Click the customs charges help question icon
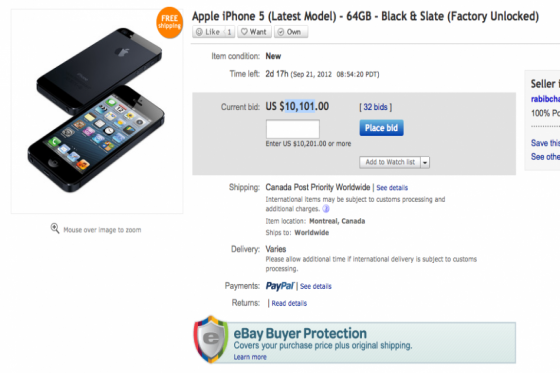The image size is (560, 373). coord(326,209)
